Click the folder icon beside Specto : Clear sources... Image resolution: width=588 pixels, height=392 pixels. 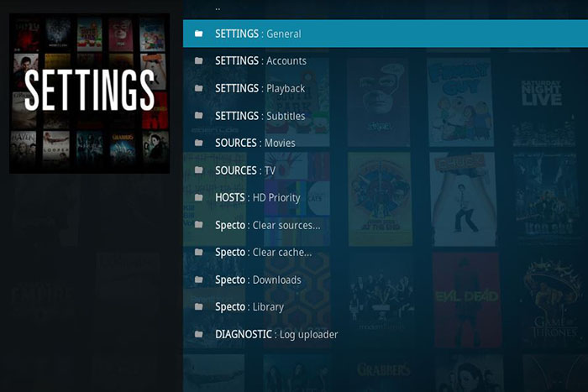199,225
